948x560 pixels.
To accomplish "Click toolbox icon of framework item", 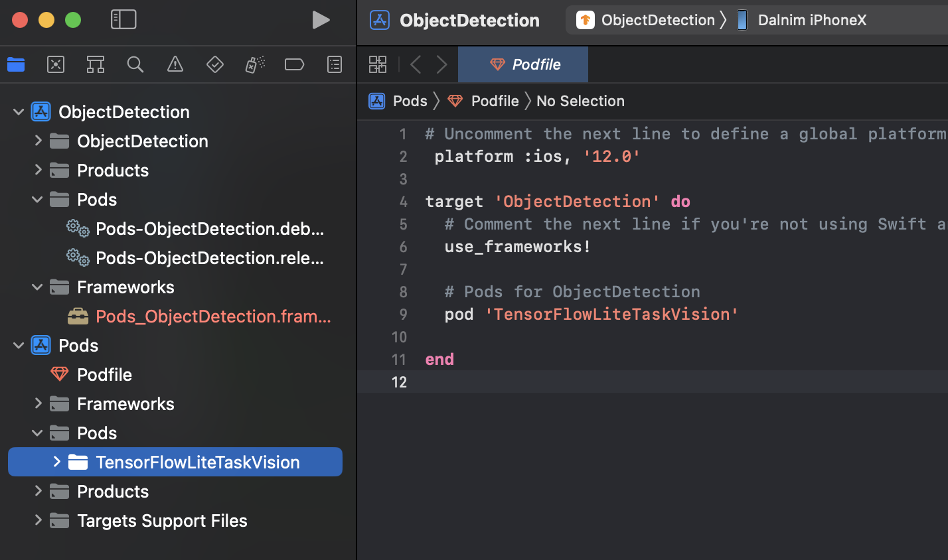I will click(78, 316).
